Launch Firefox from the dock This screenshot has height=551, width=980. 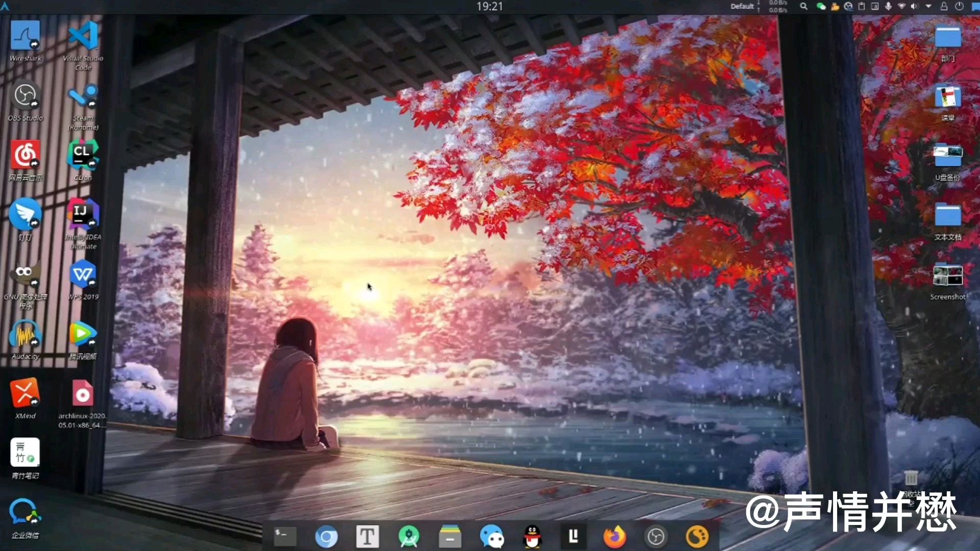click(615, 537)
